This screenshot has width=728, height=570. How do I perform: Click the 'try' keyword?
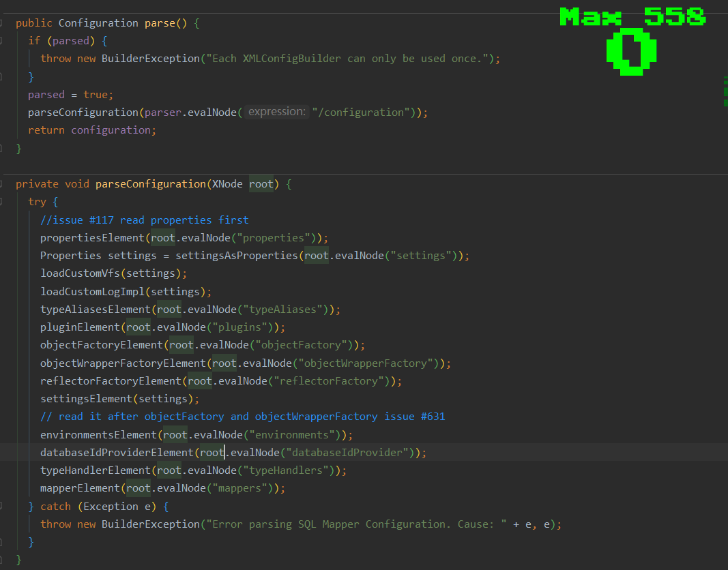coord(37,202)
